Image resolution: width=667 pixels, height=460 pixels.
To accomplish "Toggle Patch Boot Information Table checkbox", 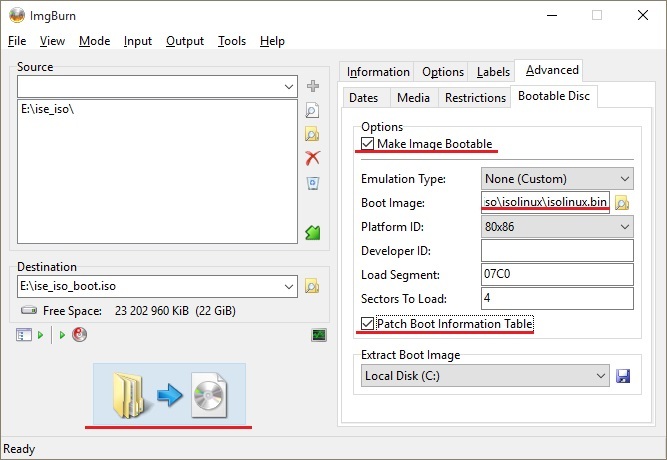I will pyautogui.click(x=368, y=324).
